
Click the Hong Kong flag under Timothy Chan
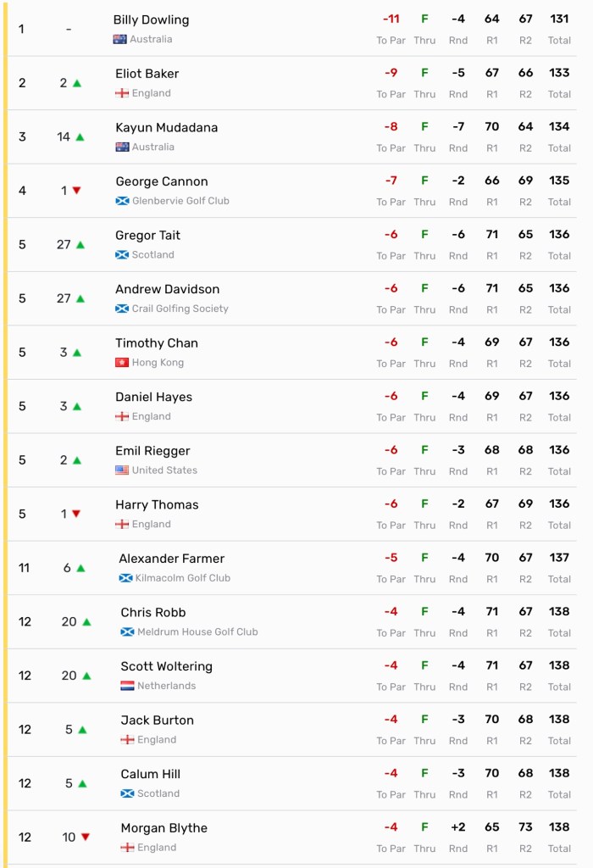coord(122,363)
